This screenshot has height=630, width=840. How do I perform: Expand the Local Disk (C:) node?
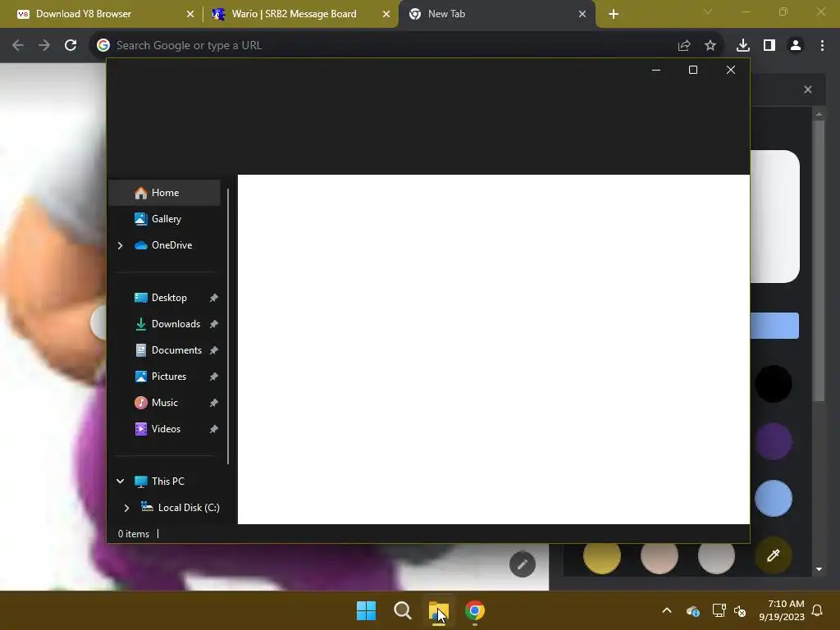click(x=126, y=508)
